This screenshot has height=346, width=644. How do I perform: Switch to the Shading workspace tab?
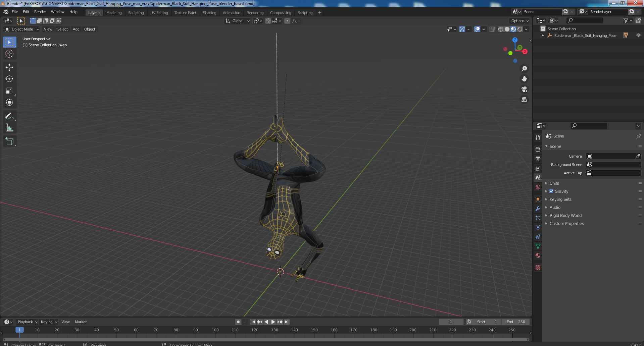pyautogui.click(x=209, y=13)
